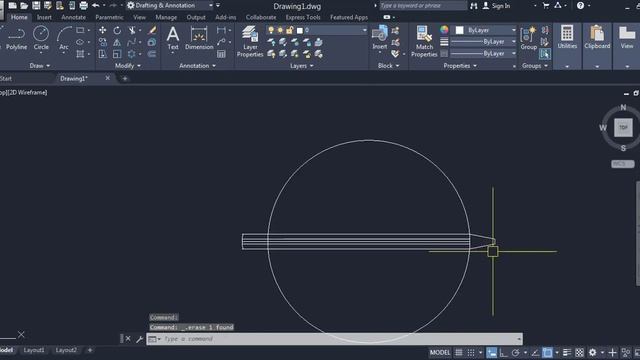Activate the Stretch tool
The height and width of the screenshot is (360, 640).
[x=102, y=54]
